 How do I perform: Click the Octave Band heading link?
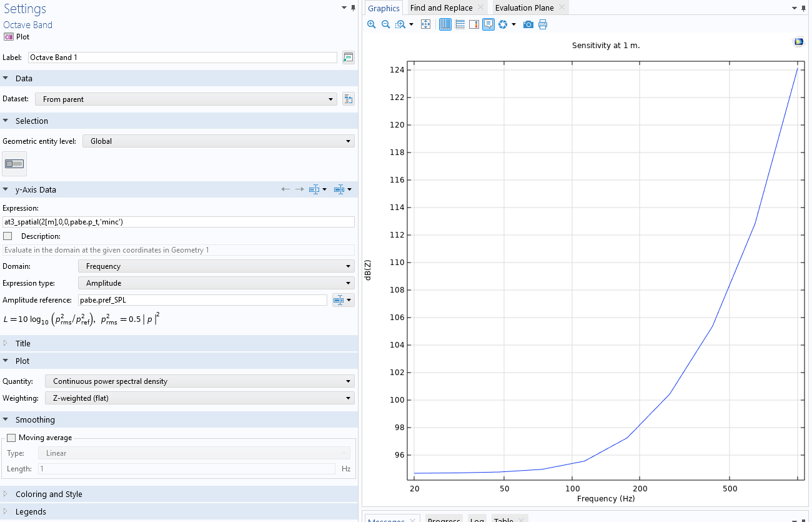[x=27, y=25]
